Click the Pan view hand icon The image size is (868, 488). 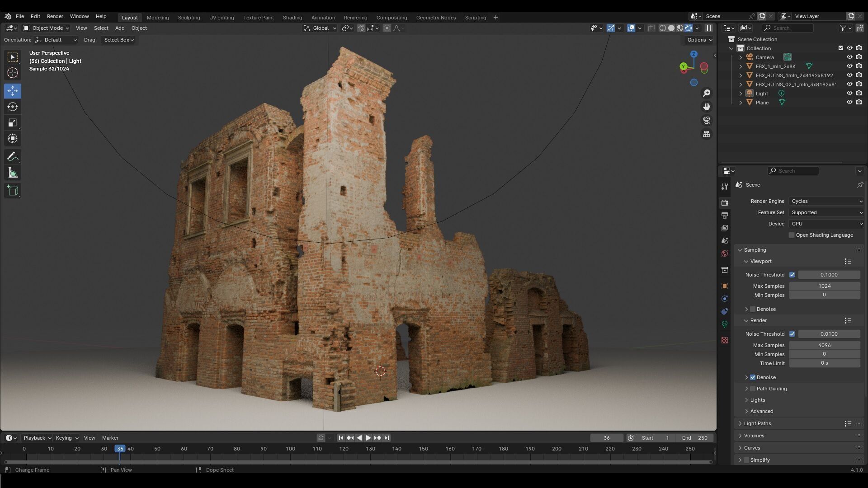706,107
